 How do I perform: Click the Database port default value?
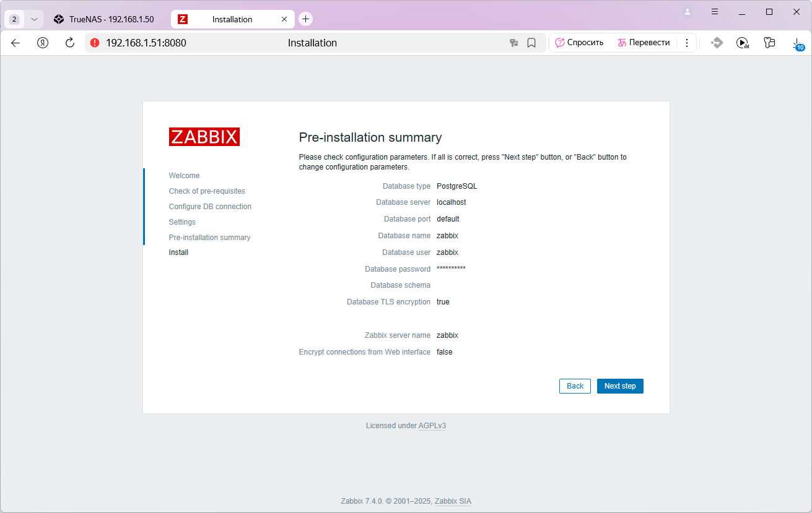(x=448, y=219)
